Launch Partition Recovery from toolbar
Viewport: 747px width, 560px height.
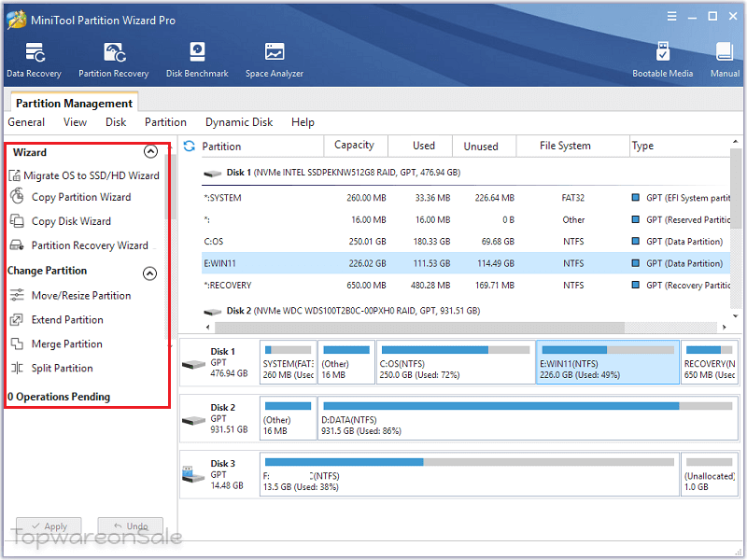pyautogui.click(x=114, y=60)
